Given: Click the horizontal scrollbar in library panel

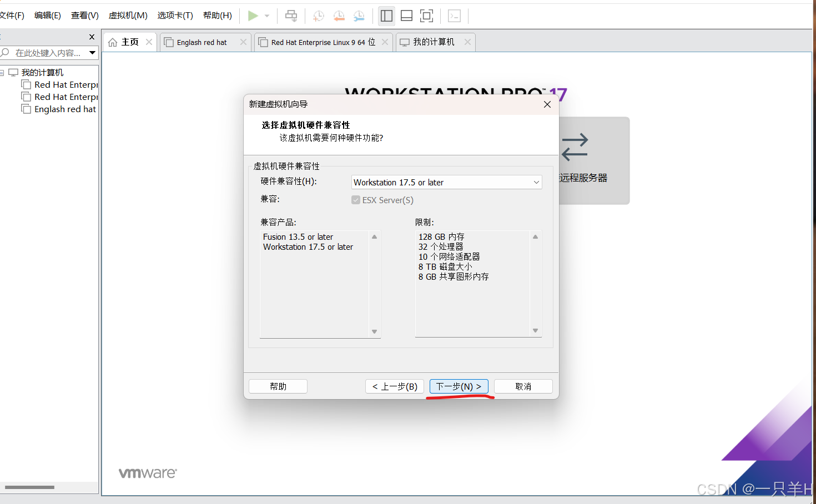Looking at the screenshot, I should [x=29, y=487].
